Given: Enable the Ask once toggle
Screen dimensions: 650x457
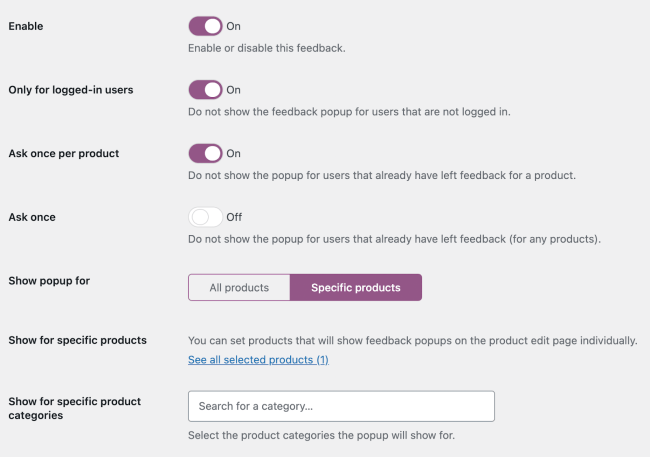Looking at the screenshot, I should coord(205,216).
